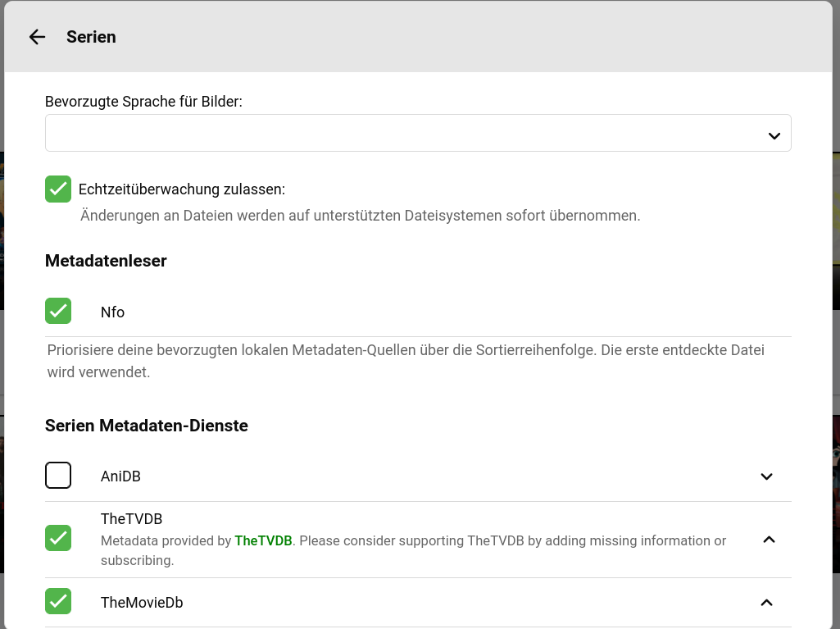This screenshot has width=840, height=629.
Task: Click the AniDB service label
Action: [x=120, y=476]
